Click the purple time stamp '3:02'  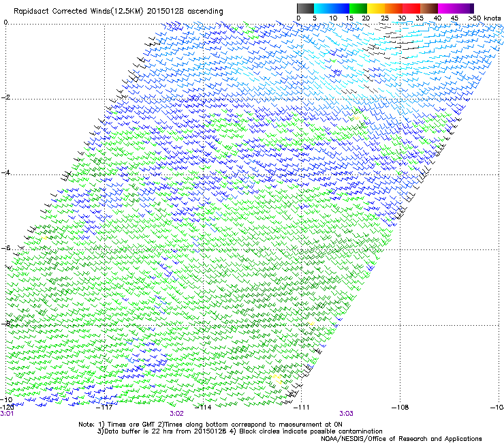(x=177, y=414)
